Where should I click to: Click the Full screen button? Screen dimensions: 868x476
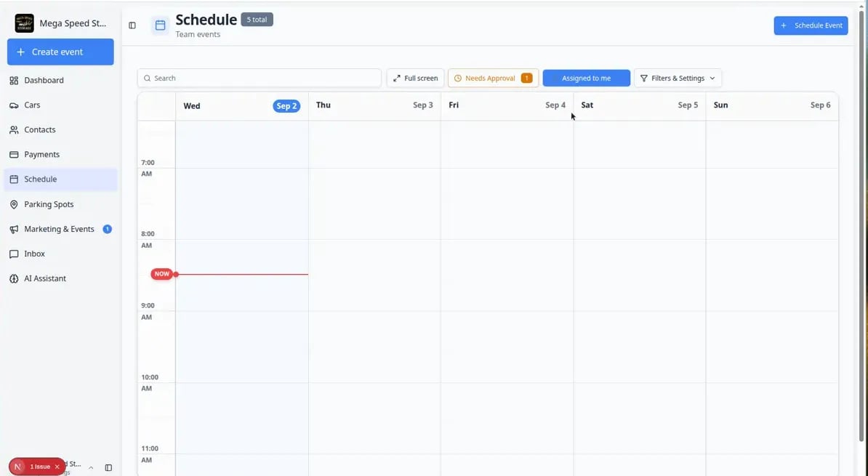tap(415, 78)
